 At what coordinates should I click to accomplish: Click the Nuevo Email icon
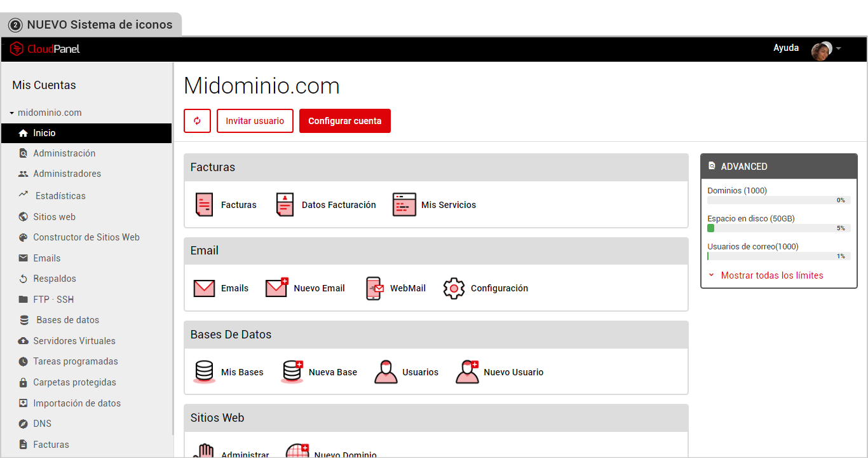tap(276, 288)
